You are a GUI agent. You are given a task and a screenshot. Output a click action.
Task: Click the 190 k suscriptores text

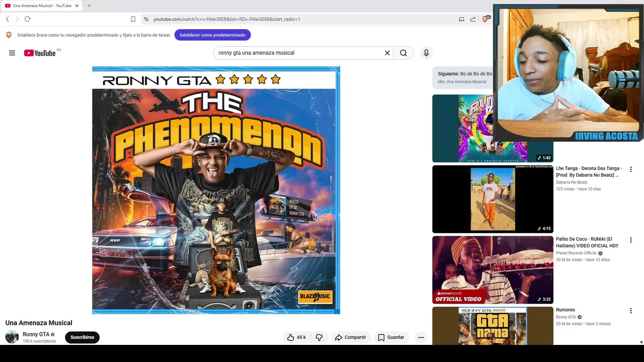coord(39,341)
